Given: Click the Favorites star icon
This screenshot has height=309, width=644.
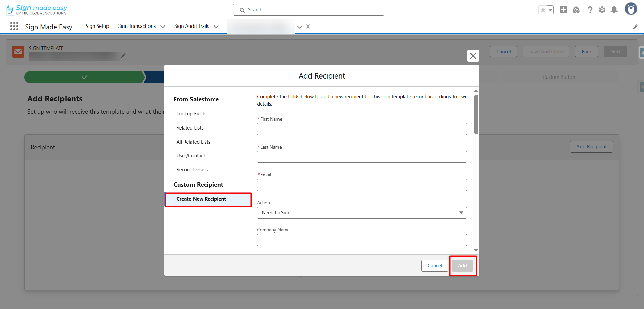Looking at the screenshot, I should [x=542, y=10].
